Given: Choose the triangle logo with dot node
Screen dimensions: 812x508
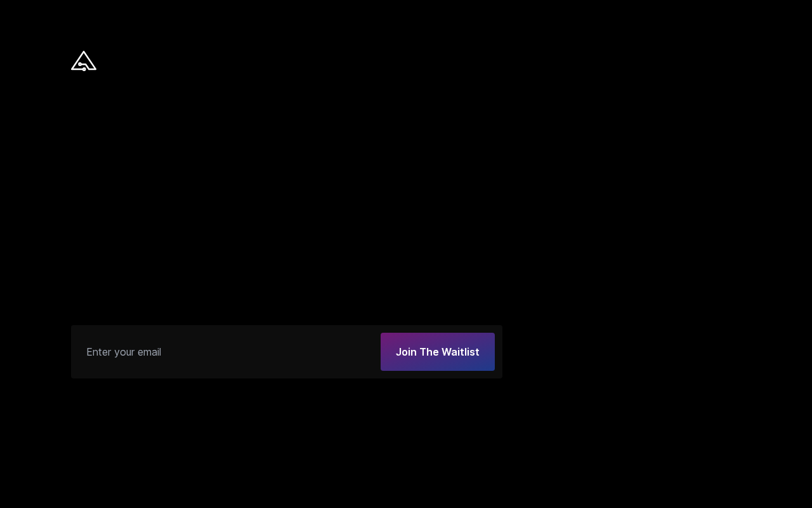Looking at the screenshot, I should click(84, 61).
